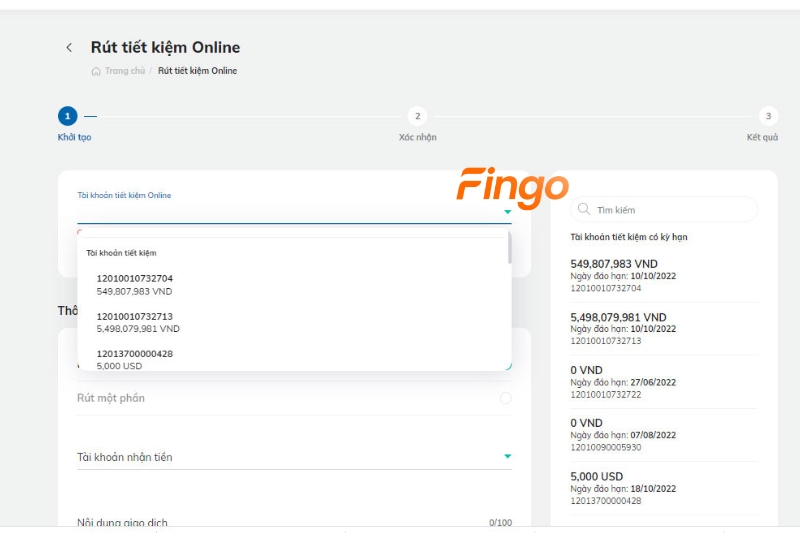Image resolution: width=800 pixels, height=533 pixels.
Task: Click the Tìm kiếm search field
Action: [664, 210]
